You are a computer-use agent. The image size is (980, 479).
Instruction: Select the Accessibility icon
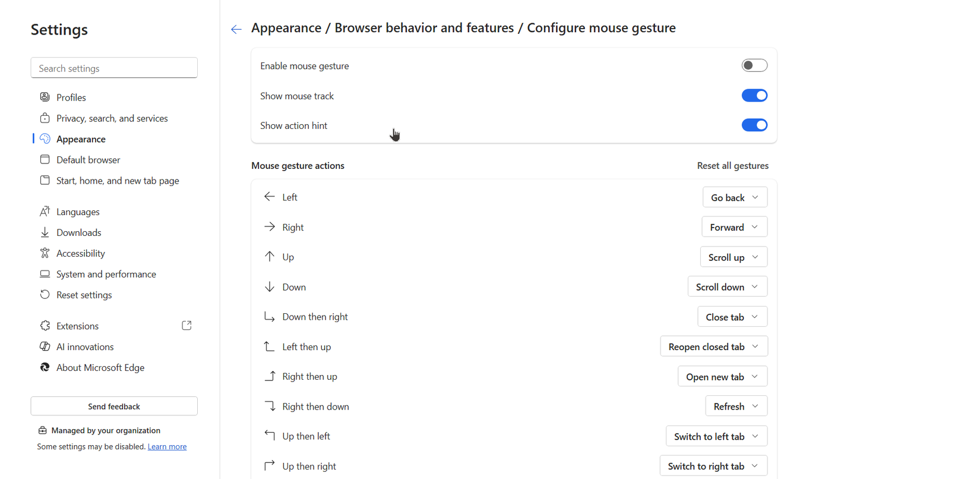45,253
